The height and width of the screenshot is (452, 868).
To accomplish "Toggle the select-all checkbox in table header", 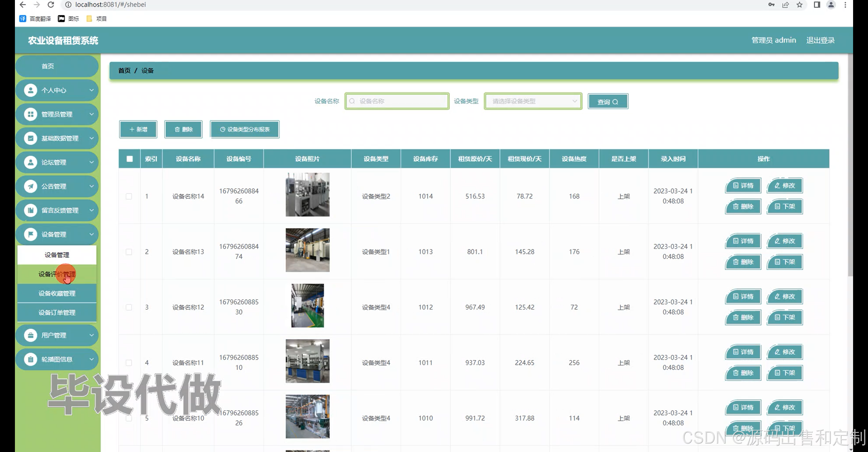I will pyautogui.click(x=130, y=159).
